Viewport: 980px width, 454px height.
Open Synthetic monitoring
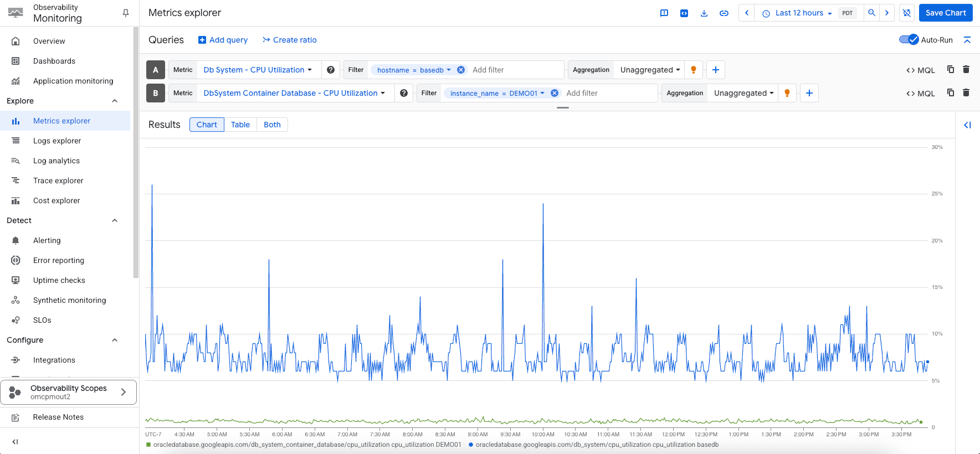70,300
